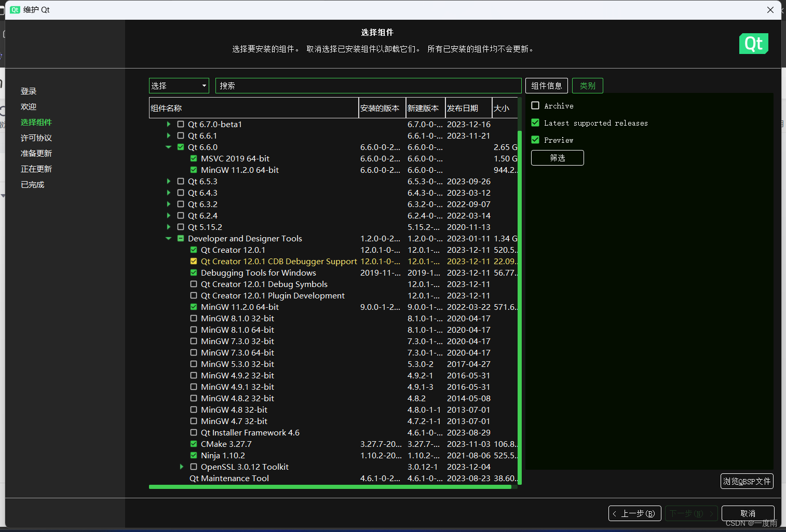Check MinGW 8.1.0 64-bit checkbox
Image resolution: width=786 pixels, height=532 pixels.
194,330
